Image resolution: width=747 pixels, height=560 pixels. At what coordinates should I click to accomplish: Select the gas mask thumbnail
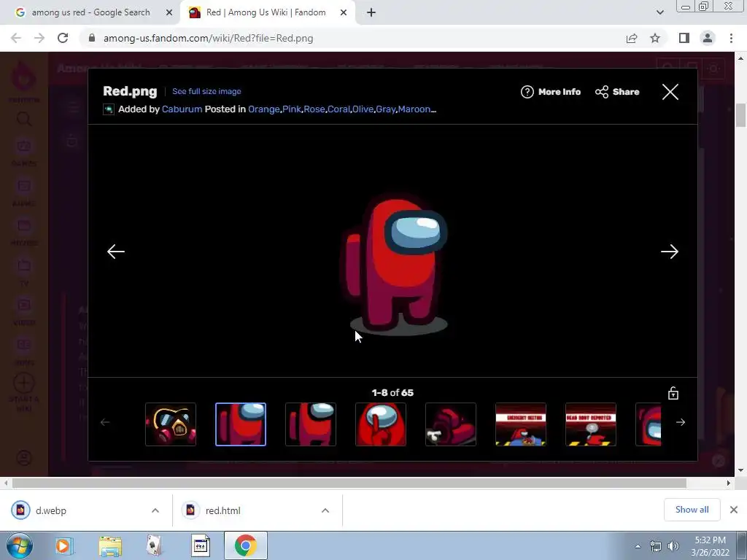171,424
